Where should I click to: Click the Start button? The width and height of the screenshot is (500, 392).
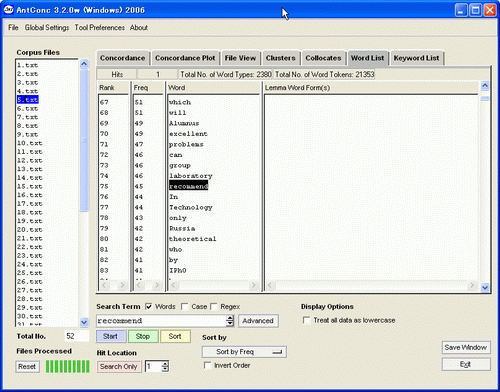click(111, 336)
